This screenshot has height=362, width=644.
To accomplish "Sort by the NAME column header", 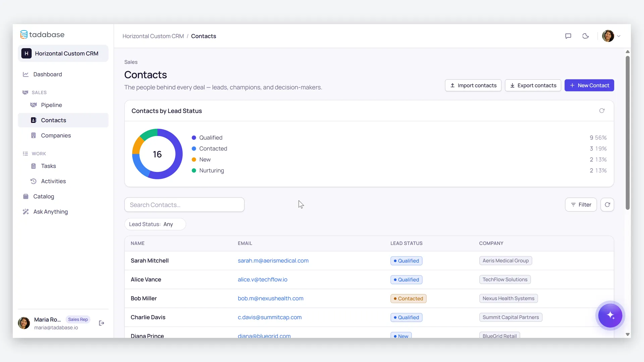I will (x=138, y=243).
